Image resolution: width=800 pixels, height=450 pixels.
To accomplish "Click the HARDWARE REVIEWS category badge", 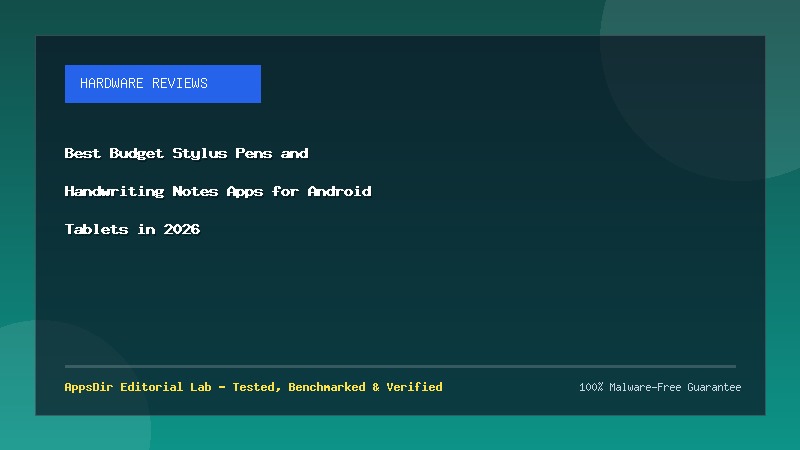I will click(x=163, y=84).
